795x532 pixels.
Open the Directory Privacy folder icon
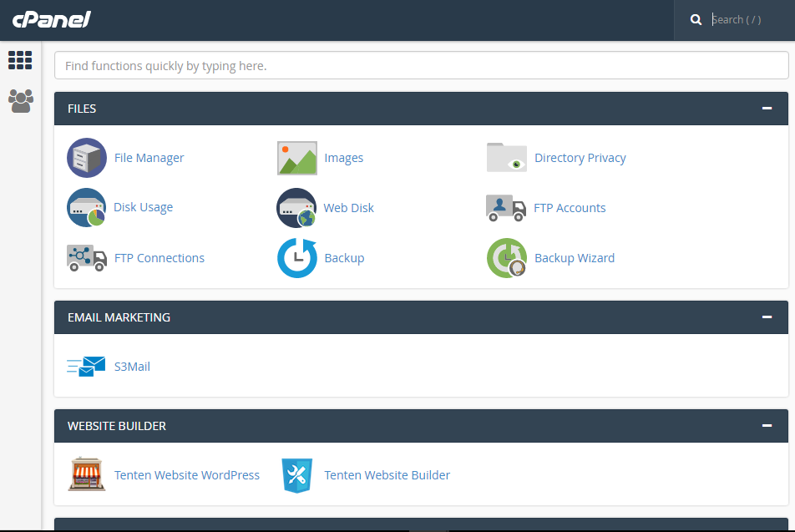click(507, 158)
